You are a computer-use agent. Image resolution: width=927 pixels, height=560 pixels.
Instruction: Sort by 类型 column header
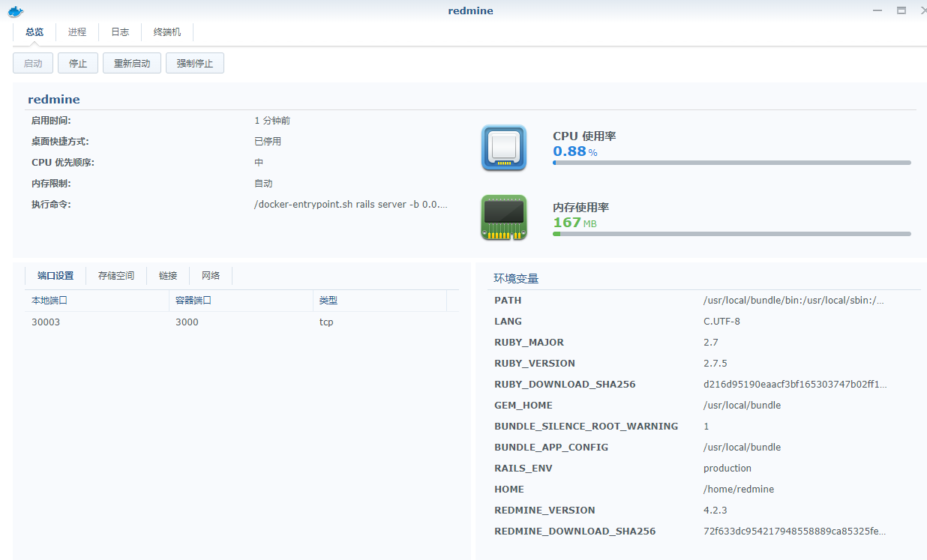point(379,301)
